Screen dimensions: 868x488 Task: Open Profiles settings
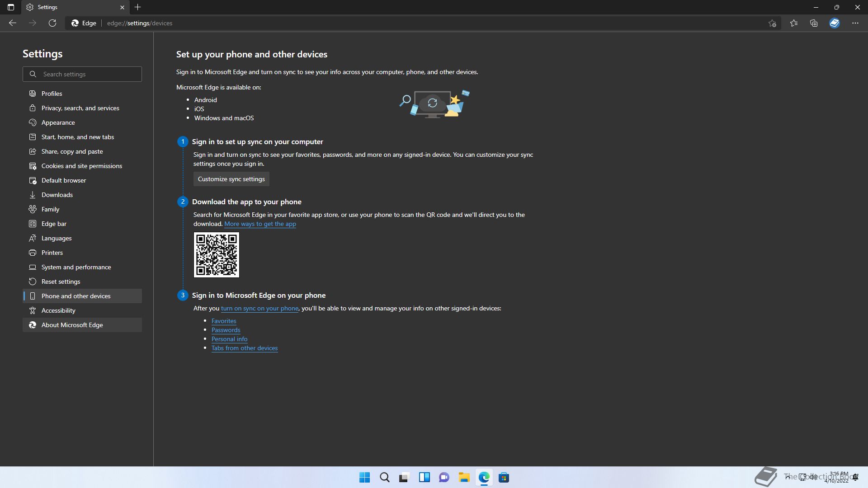[x=82, y=94]
